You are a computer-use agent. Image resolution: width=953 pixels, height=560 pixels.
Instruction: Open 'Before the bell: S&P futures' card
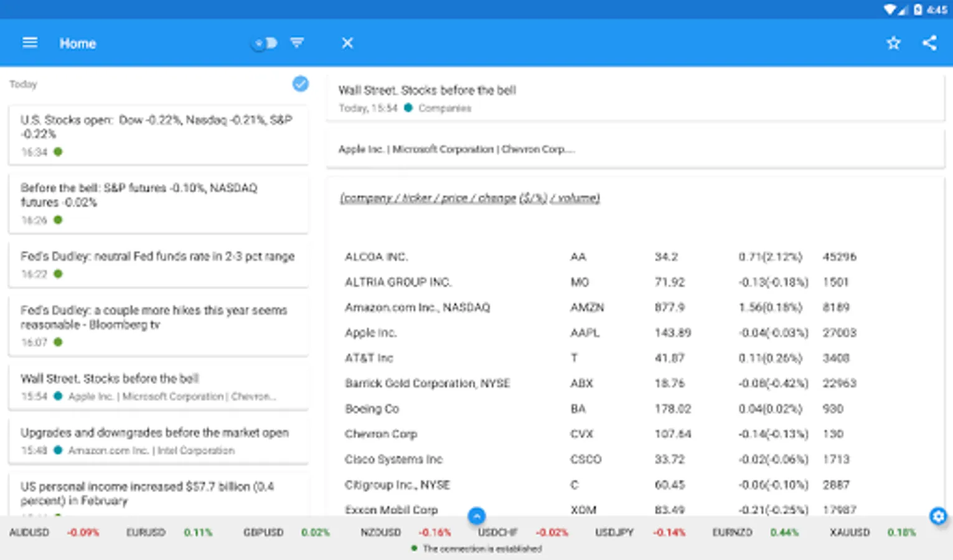click(158, 203)
